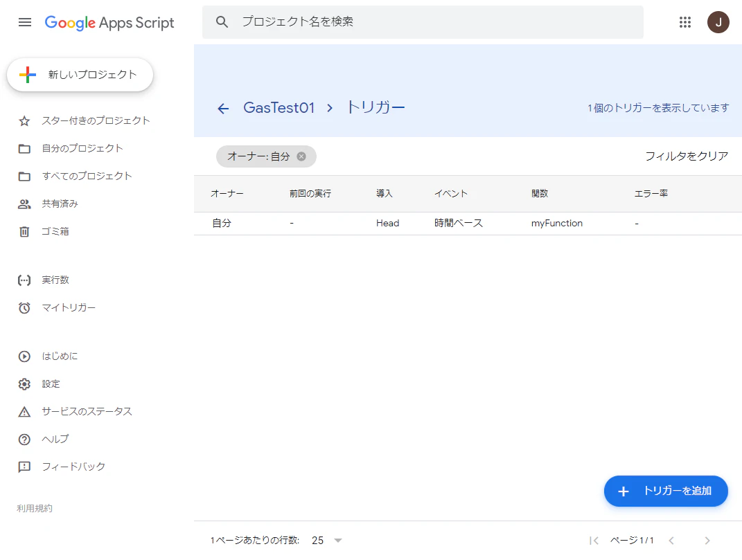Image resolution: width=742 pixels, height=560 pixels.
Task: Open はじめに page
Action: [60, 356]
